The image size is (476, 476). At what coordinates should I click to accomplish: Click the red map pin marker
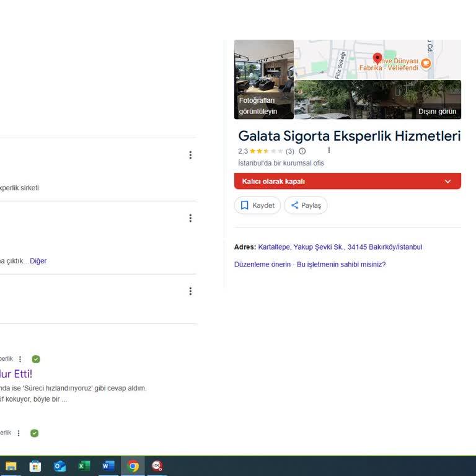click(x=377, y=59)
